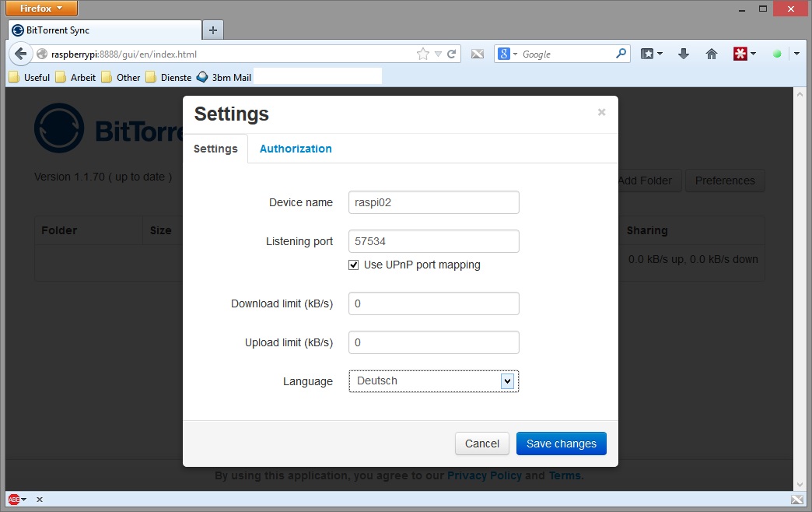Click the red asterisk extension icon
Viewport: 812px width, 512px height.
point(740,54)
